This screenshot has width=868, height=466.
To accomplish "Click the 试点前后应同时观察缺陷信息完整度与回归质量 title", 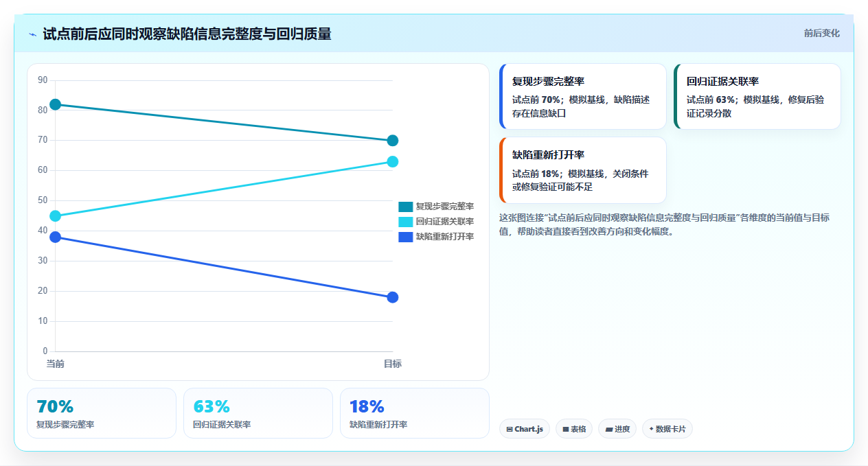I will click(187, 34).
